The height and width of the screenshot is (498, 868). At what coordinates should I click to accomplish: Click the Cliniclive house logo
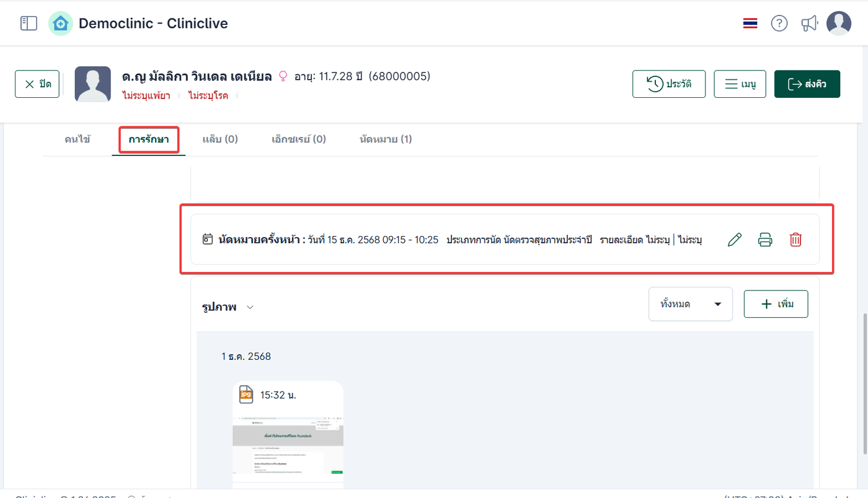pyautogui.click(x=60, y=24)
